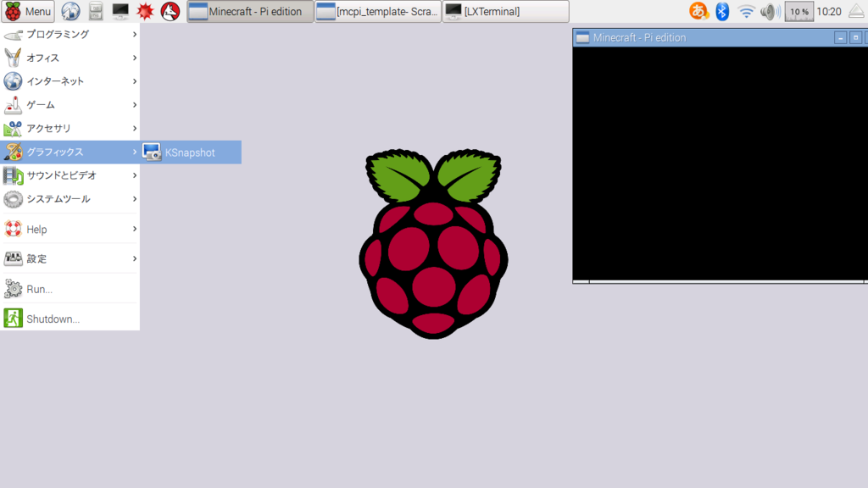The height and width of the screenshot is (488, 868).
Task: Expand the arrow next to オフィス
Action: [135, 58]
